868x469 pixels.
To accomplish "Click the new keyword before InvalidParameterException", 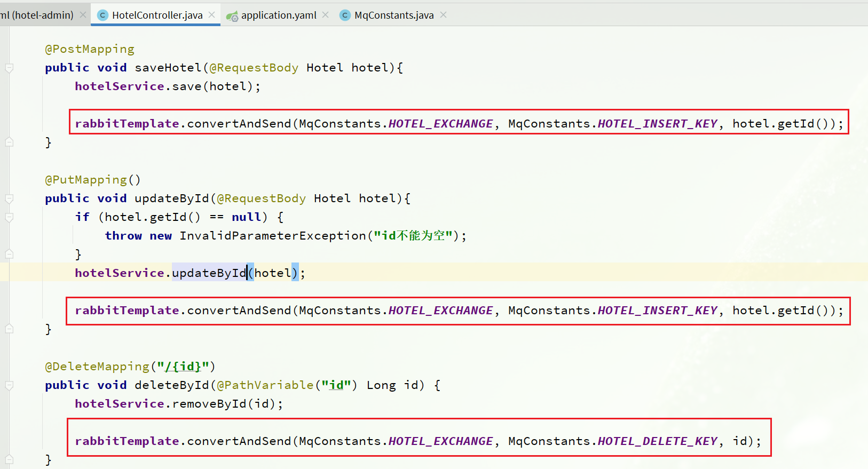I will pos(161,236).
